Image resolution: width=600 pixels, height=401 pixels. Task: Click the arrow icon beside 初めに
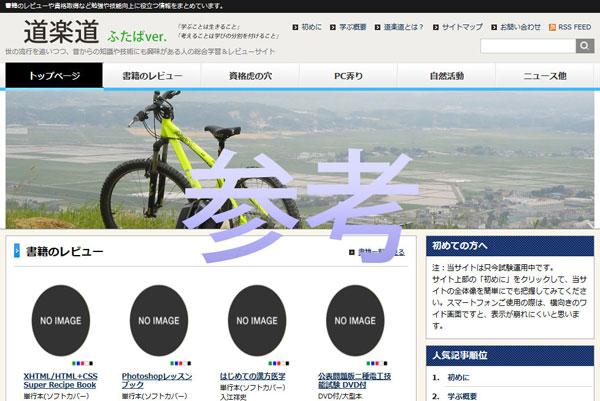pos(295,27)
